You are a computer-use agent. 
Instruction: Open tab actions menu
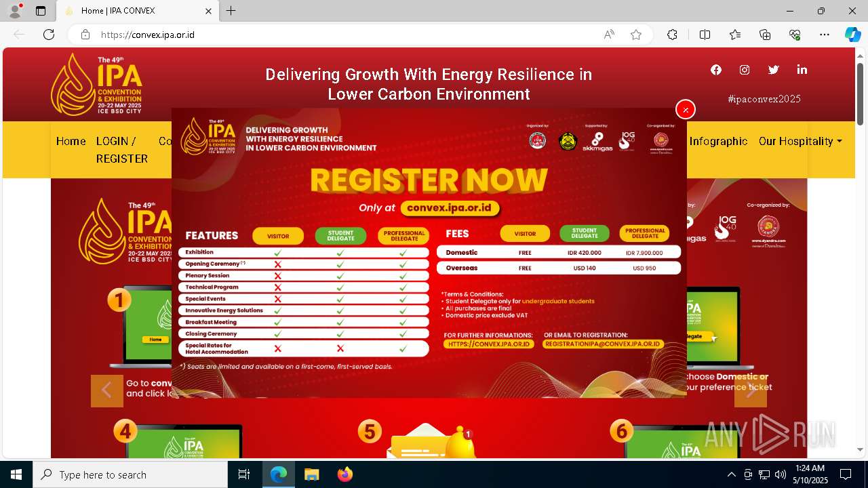[x=41, y=11]
